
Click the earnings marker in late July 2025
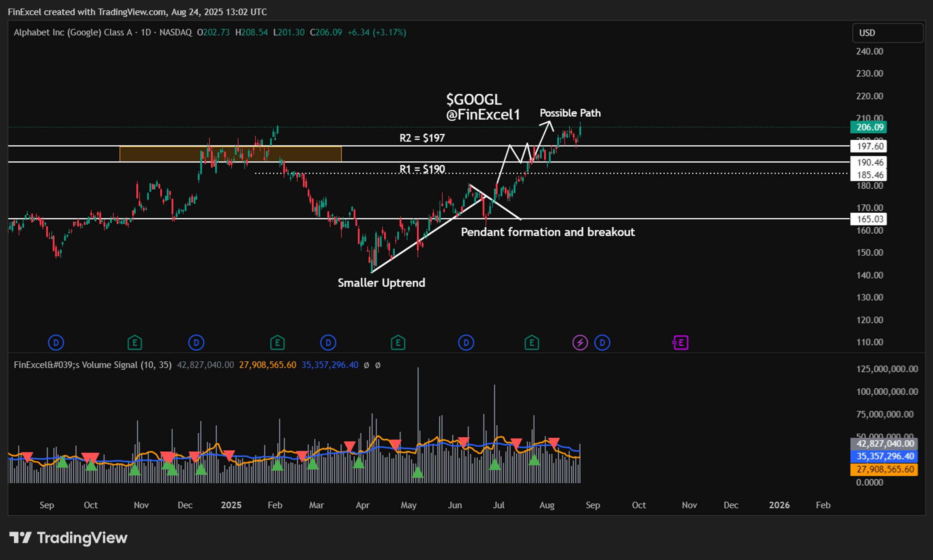pos(532,343)
